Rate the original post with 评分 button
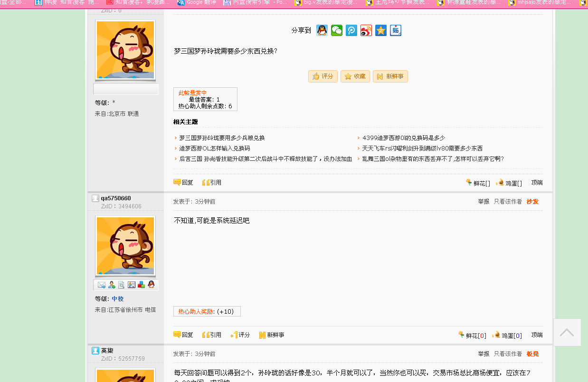The width and height of the screenshot is (588, 382). [x=323, y=76]
